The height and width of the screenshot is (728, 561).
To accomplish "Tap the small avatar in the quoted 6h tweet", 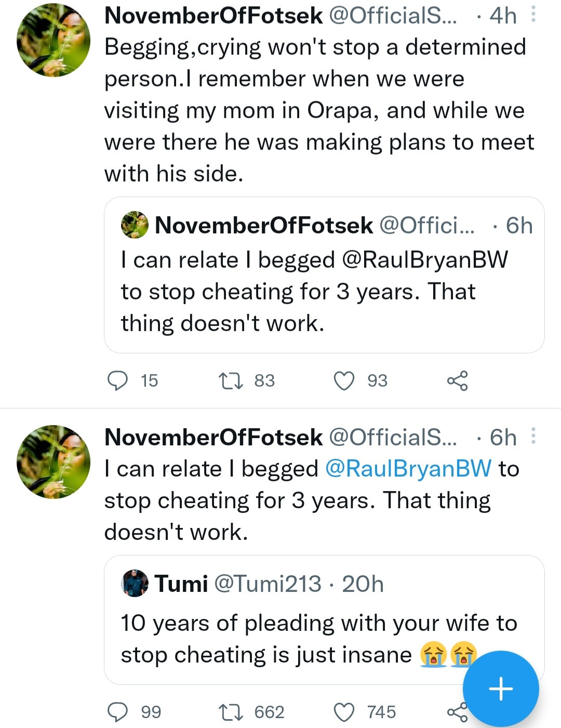I will click(135, 225).
